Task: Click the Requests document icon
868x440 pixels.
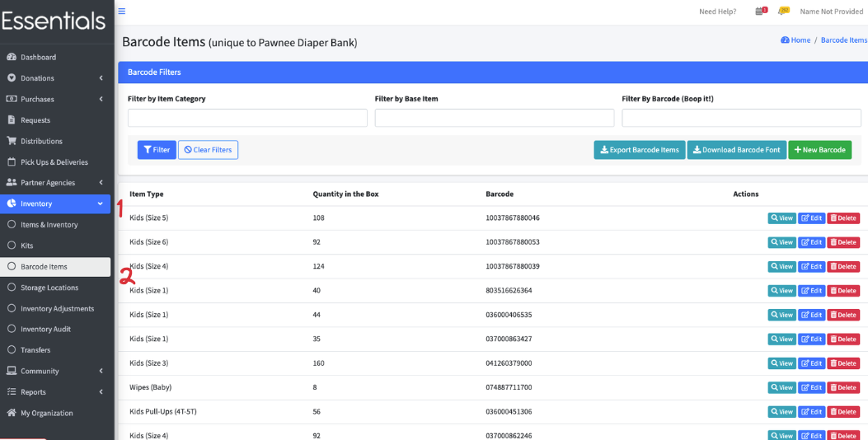Action: tap(11, 120)
